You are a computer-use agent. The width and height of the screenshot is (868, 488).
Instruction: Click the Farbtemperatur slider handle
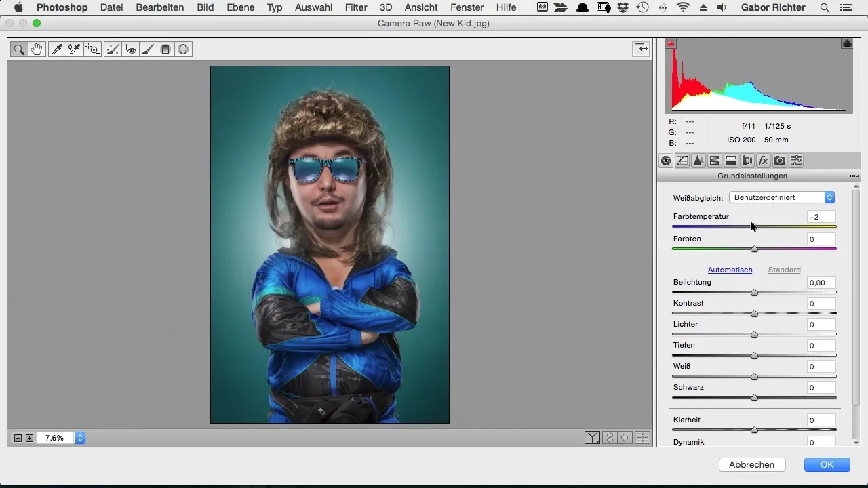(x=754, y=226)
